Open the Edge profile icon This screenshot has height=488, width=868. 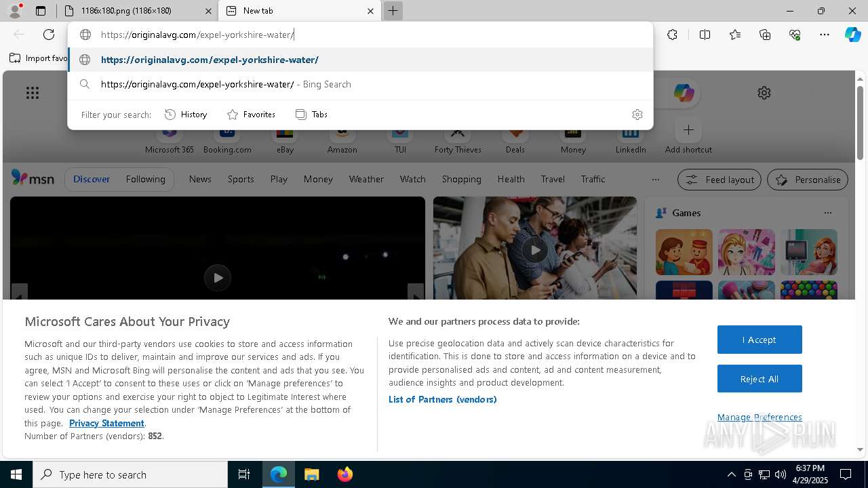click(x=14, y=10)
